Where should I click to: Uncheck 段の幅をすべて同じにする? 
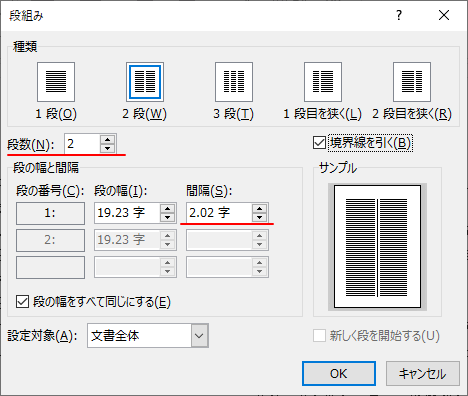[22, 302]
